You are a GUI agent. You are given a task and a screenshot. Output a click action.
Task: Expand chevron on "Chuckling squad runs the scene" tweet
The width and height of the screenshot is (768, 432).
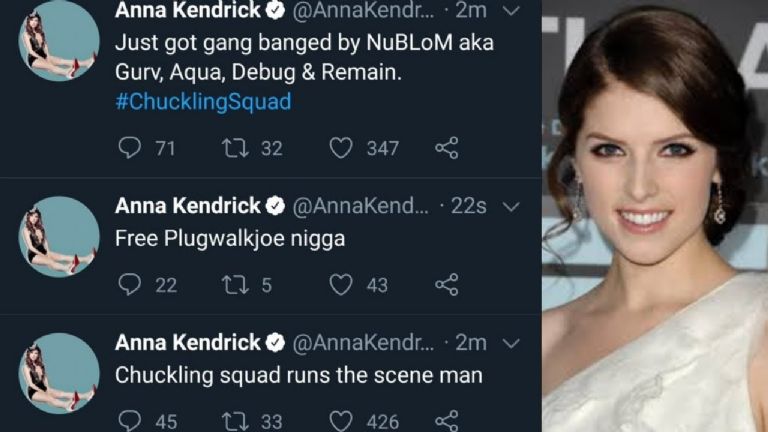pos(511,343)
